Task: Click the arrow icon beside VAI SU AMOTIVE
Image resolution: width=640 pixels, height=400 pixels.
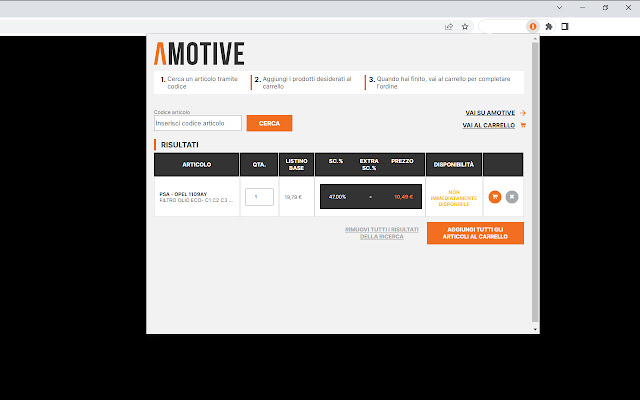Action: [523, 113]
